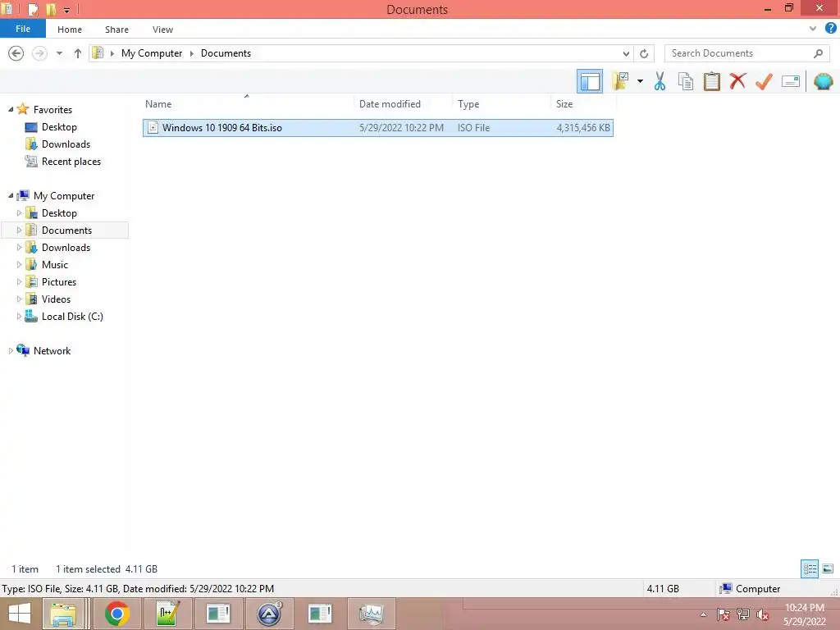The image size is (840, 630).
Task: Open Notepad++ from the taskbar
Action: click(x=167, y=614)
